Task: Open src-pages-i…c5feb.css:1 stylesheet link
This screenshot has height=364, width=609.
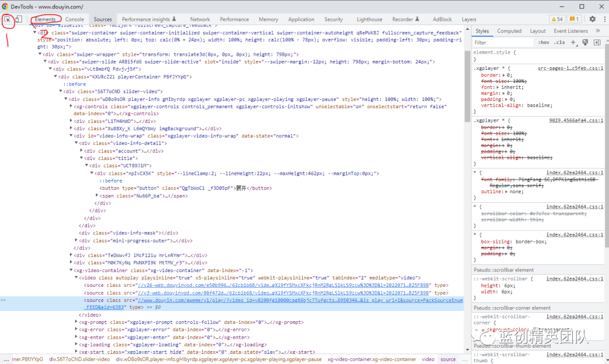Action: coord(570,68)
